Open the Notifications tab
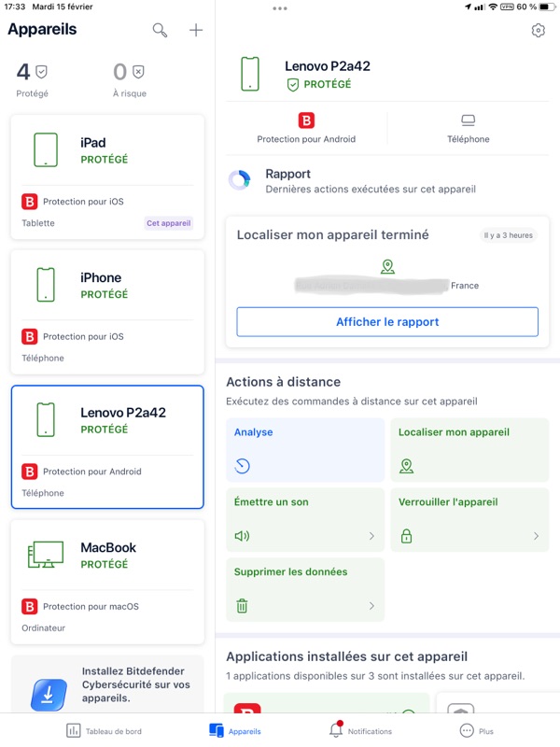Image resolution: width=560 pixels, height=747 pixels. (x=360, y=731)
